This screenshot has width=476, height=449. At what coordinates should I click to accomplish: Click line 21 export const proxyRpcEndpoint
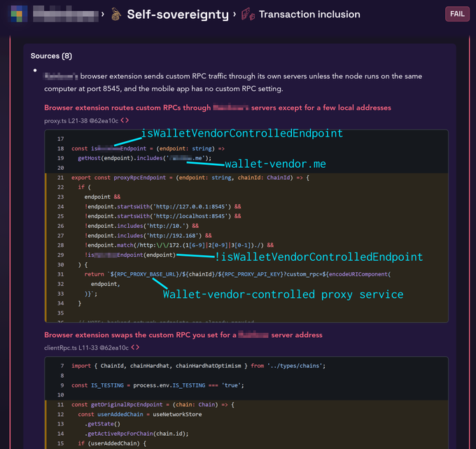pyautogui.click(x=190, y=178)
